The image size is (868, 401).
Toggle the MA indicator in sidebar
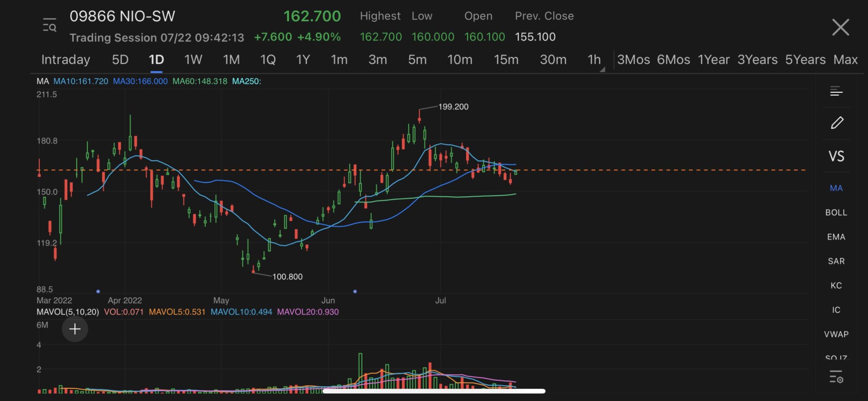(836, 188)
